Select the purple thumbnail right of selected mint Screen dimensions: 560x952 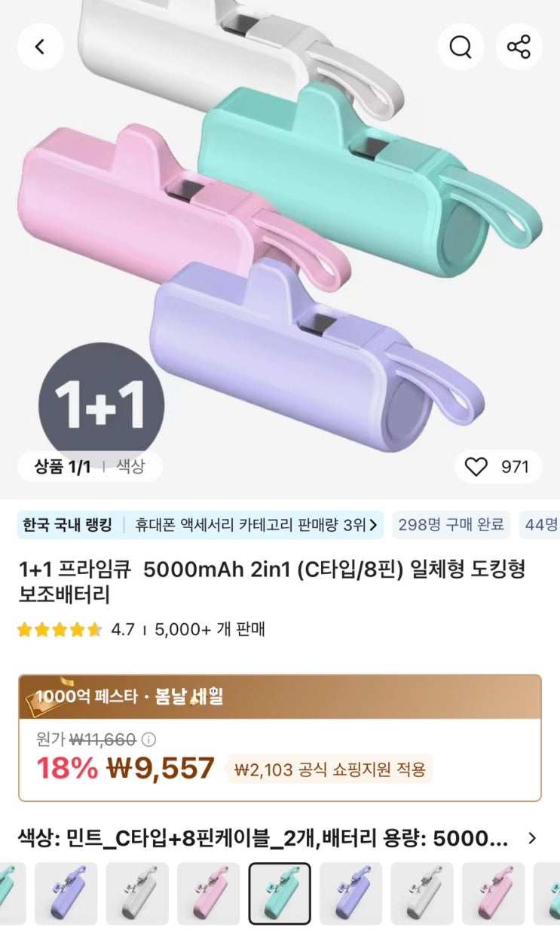click(x=350, y=893)
